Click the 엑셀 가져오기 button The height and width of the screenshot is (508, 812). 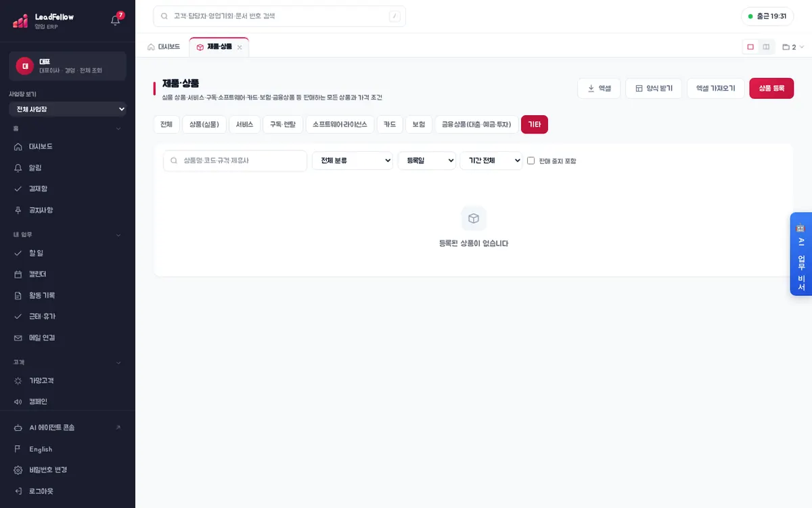click(x=716, y=88)
